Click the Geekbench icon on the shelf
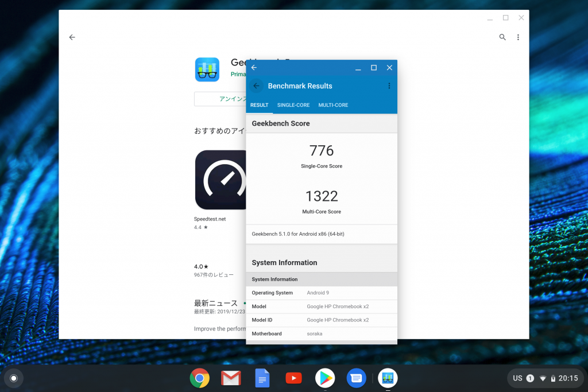Image resolution: width=588 pixels, height=392 pixels. [388, 378]
